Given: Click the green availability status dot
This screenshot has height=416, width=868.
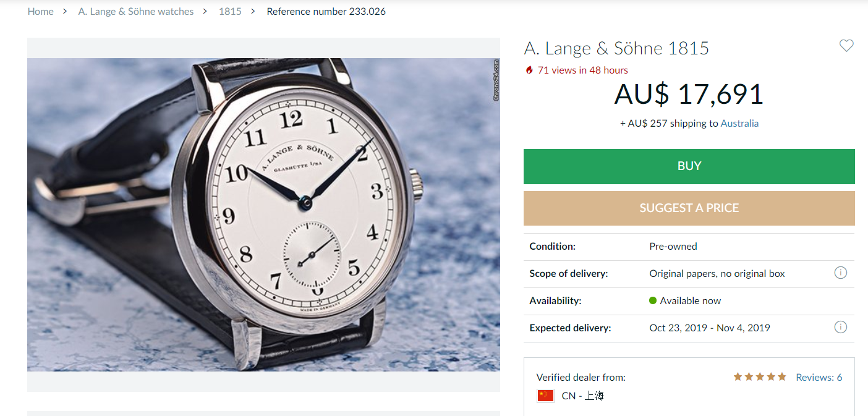Looking at the screenshot, I should click(x=653, y=300).
